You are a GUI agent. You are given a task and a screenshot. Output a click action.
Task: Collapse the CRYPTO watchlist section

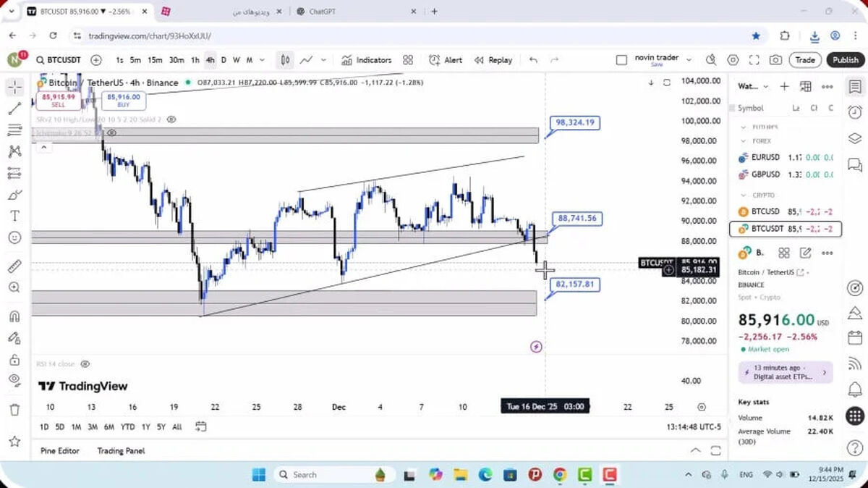click(x=744, y=195)
